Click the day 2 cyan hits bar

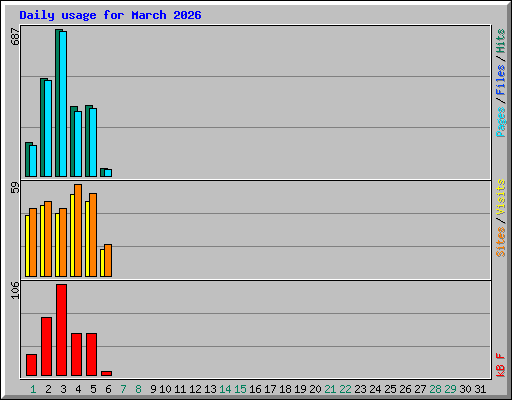pyautogui.click(x=48, y=128)
